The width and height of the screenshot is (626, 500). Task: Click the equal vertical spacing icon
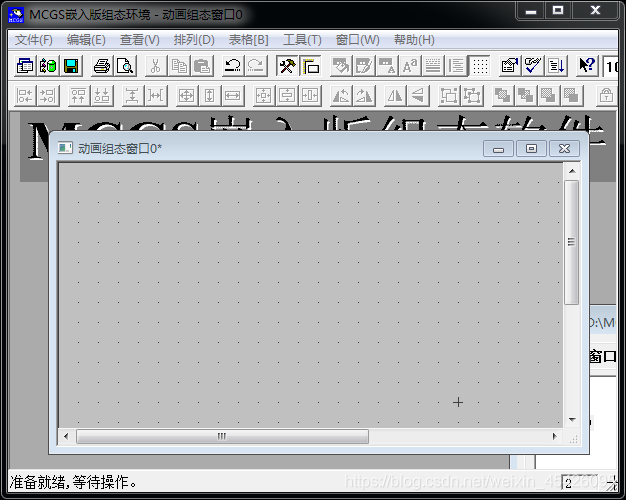pyautogui.click(x=133, y=96)
